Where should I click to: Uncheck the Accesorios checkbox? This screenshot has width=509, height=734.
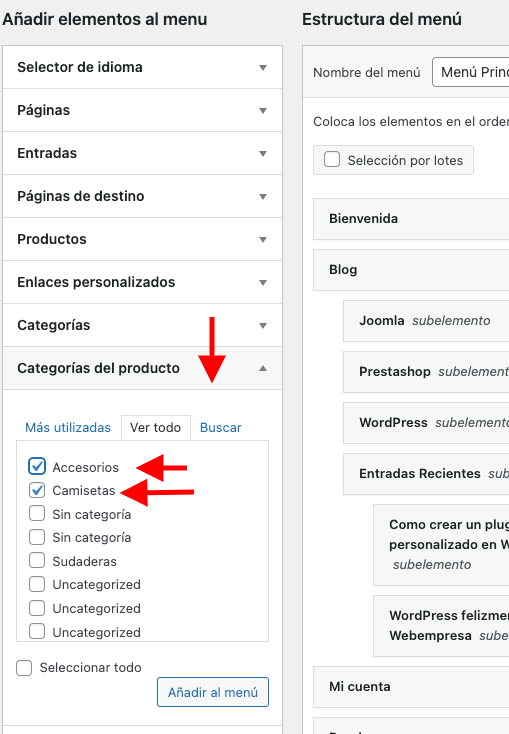coord(37,466)
